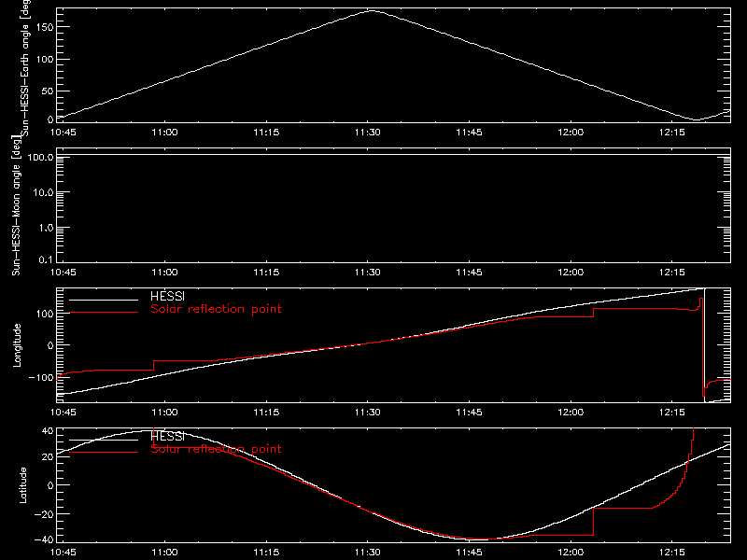Click 11:45 time label under Latitude plot
Screen dimensions: 747x560
coord(470,553)
